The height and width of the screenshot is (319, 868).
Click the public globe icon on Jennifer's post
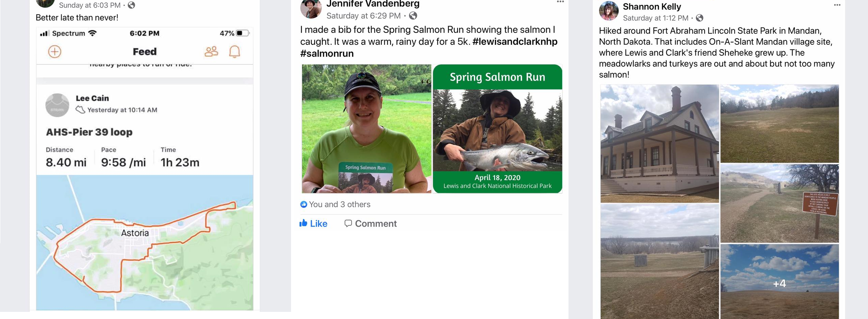coord(413,16)
